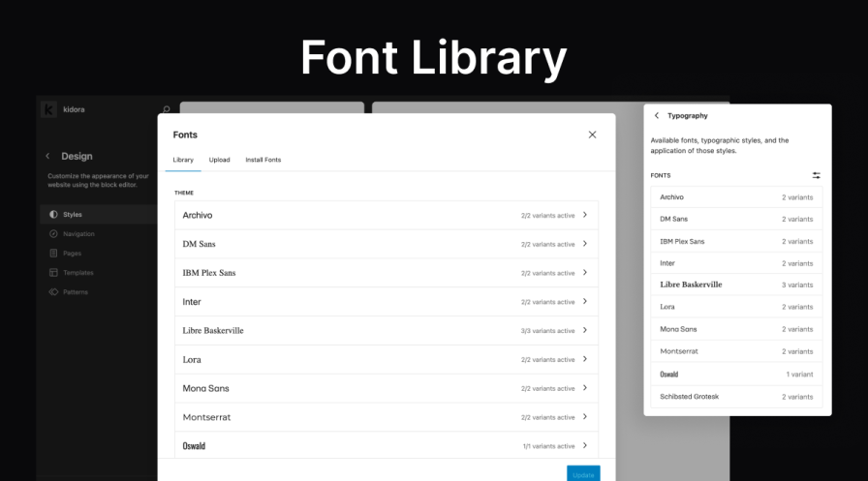Click the Inter name in Fonts dialog

[x=192, y=302]
